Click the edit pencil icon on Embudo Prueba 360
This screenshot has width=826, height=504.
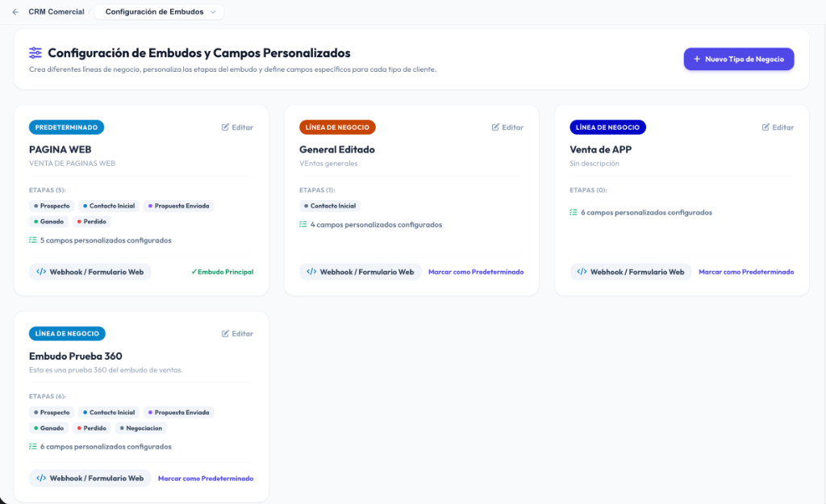tap(226, 333)
